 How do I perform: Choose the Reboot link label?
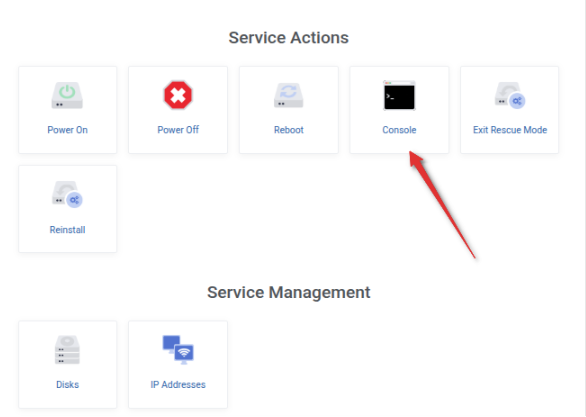[289, 130]
